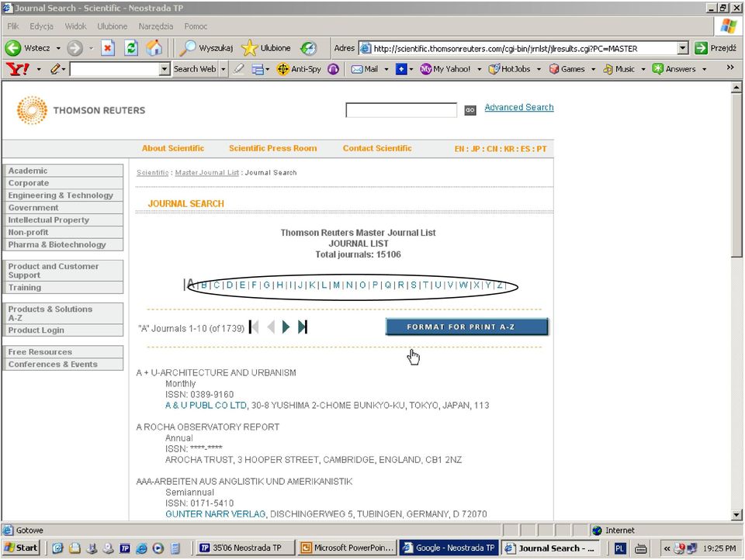
Task: Switch language to JP
Action: pyautogui.click(x=475, y=149)
